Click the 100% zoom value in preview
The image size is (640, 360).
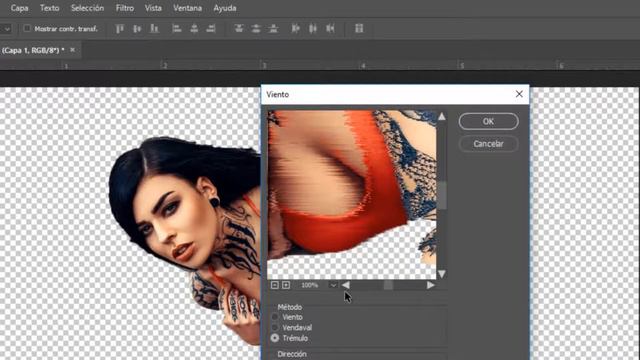pyautogui.click(x=309, y=285)
